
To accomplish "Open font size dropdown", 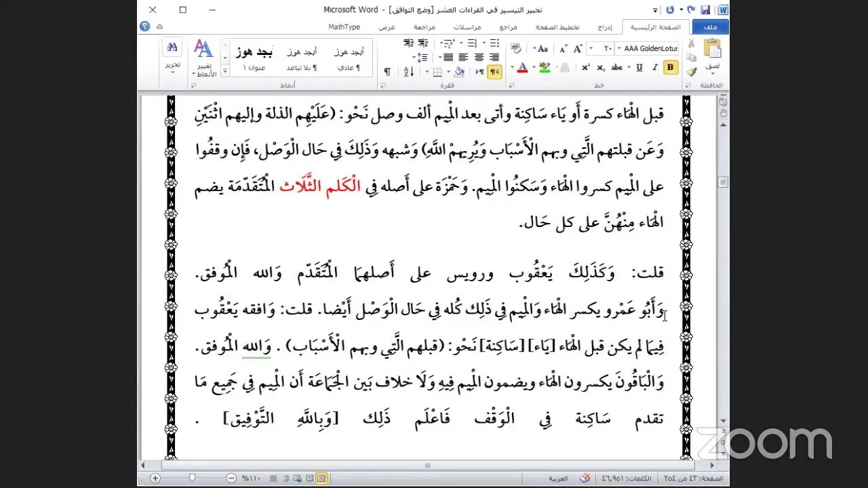I will (591, 48).
